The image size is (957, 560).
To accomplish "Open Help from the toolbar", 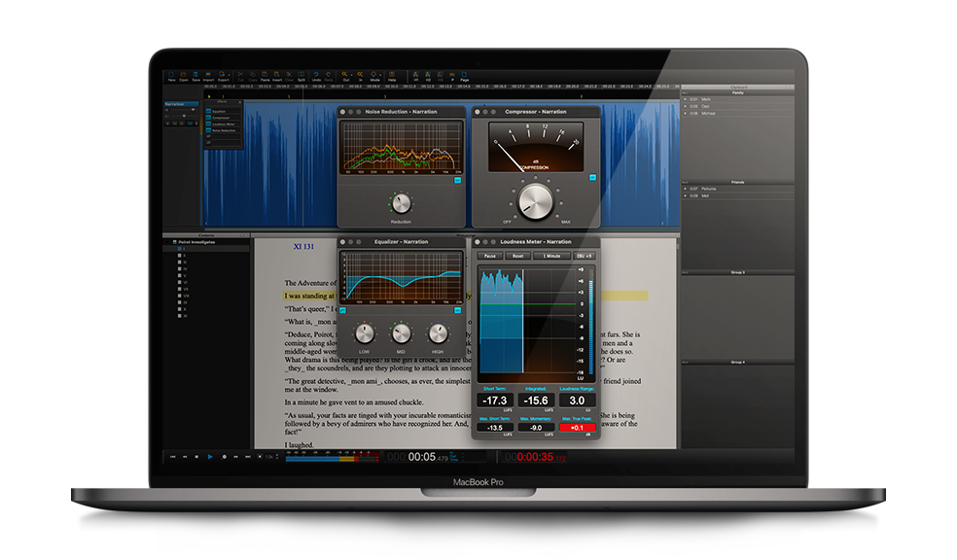I will 390,75.
